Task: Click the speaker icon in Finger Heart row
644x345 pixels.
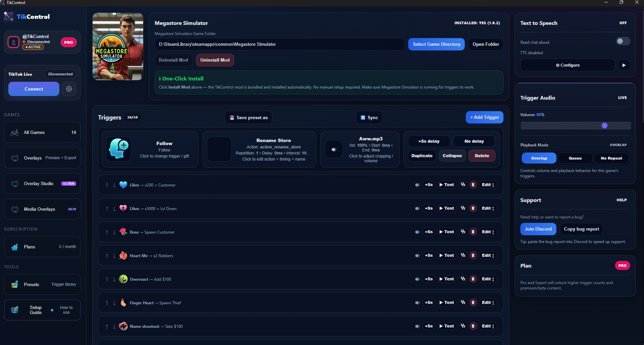Action: [x=417, y=303]
